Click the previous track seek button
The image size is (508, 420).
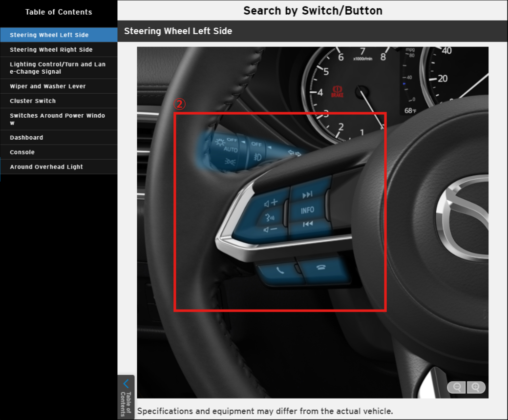point(307,224)
